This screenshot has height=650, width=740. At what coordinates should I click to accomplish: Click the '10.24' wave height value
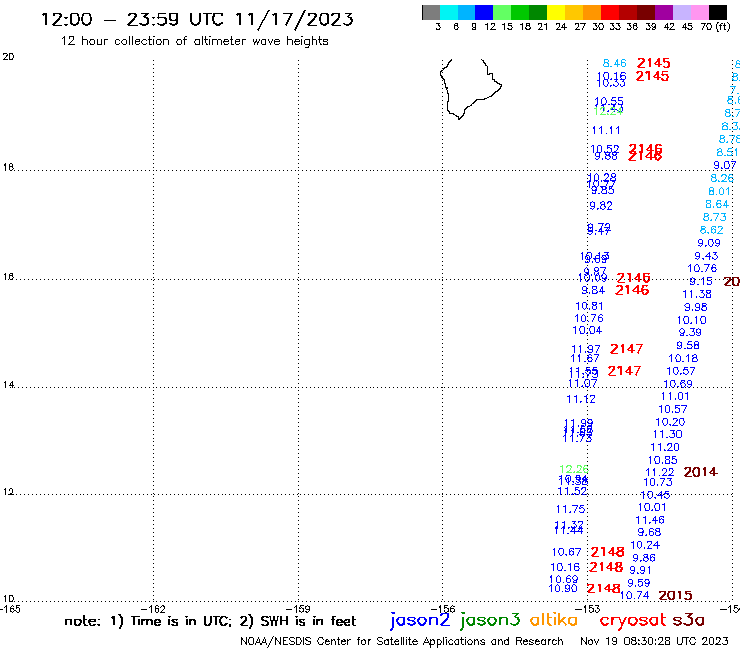coord(645,545)
